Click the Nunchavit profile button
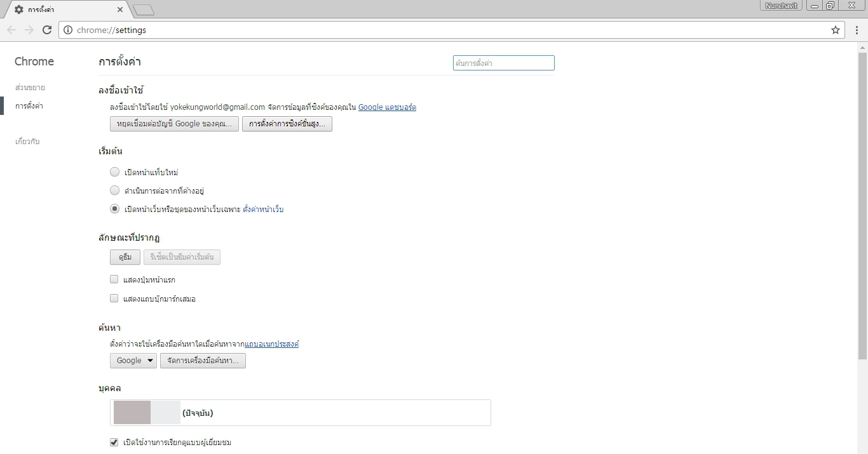The width and height of the screenshot is (868, 454). (x=782, y=6)
